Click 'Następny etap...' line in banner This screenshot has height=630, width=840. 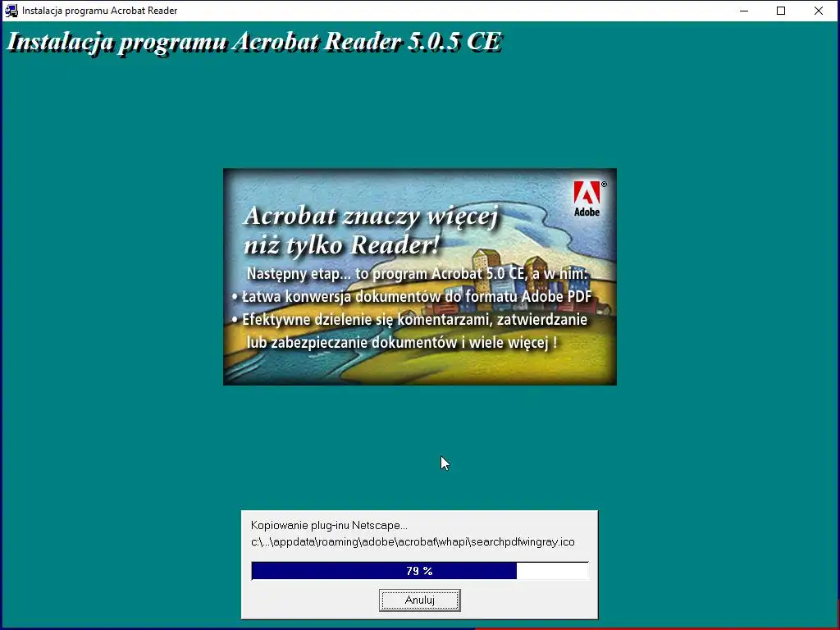(417, 274)
